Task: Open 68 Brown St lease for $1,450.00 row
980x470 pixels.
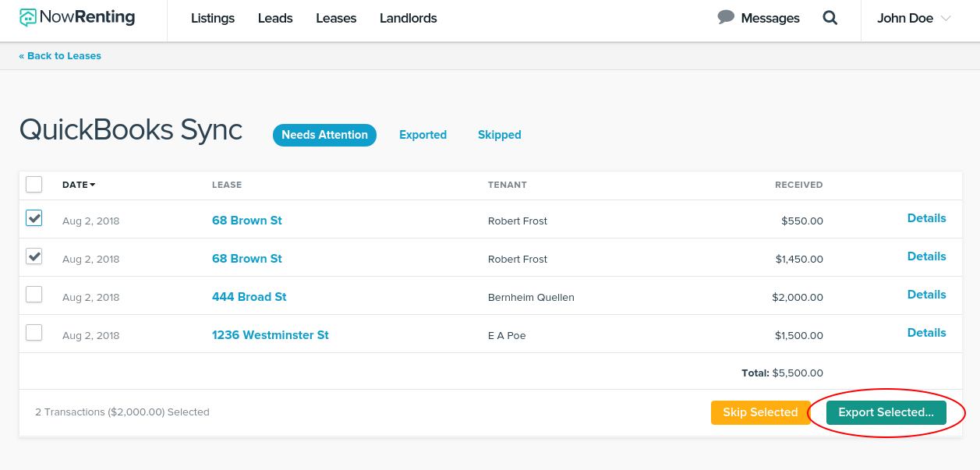Action: 247,259
